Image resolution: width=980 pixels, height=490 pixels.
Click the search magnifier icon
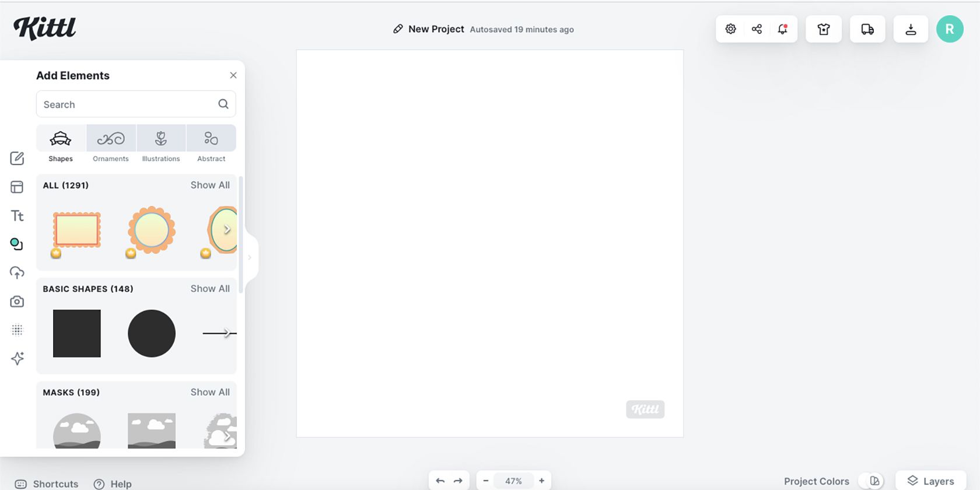(223, 104)
